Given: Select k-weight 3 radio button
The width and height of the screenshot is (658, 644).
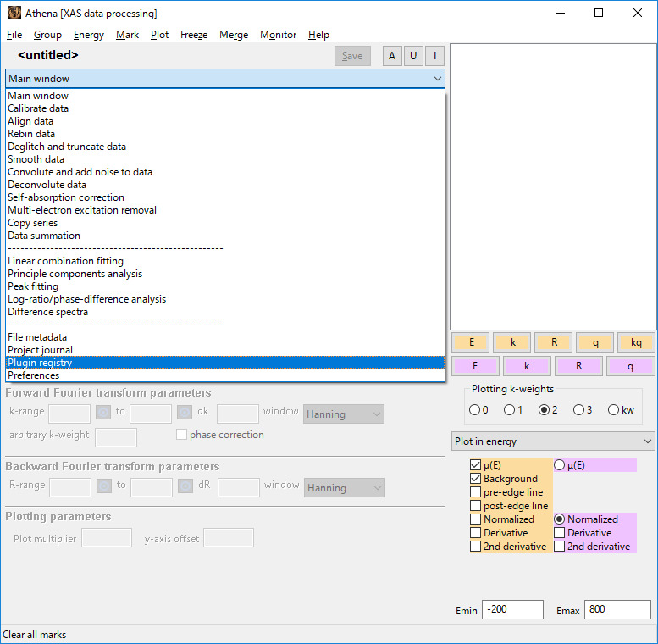Looking at the screenshot, I should [583, 410].
